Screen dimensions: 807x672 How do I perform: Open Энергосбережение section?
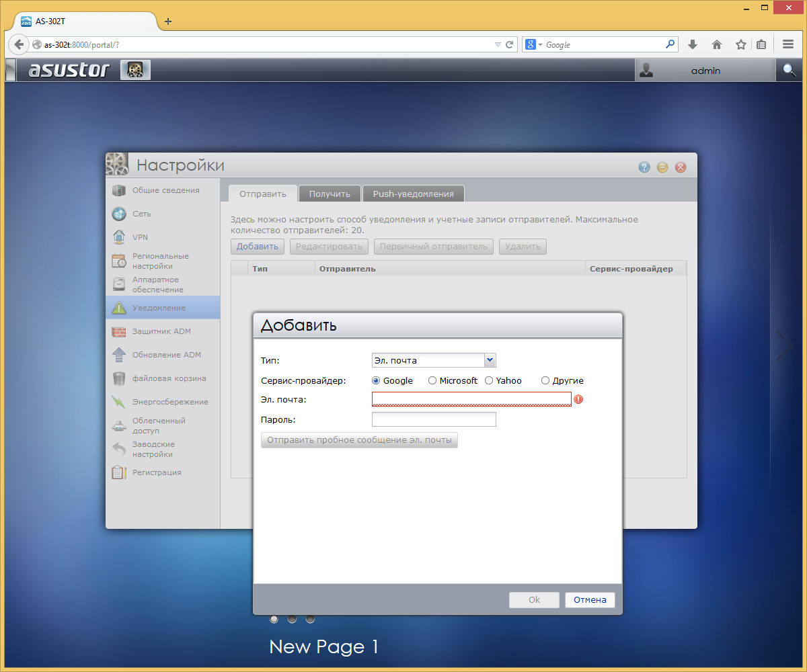[x=163, y=402]
